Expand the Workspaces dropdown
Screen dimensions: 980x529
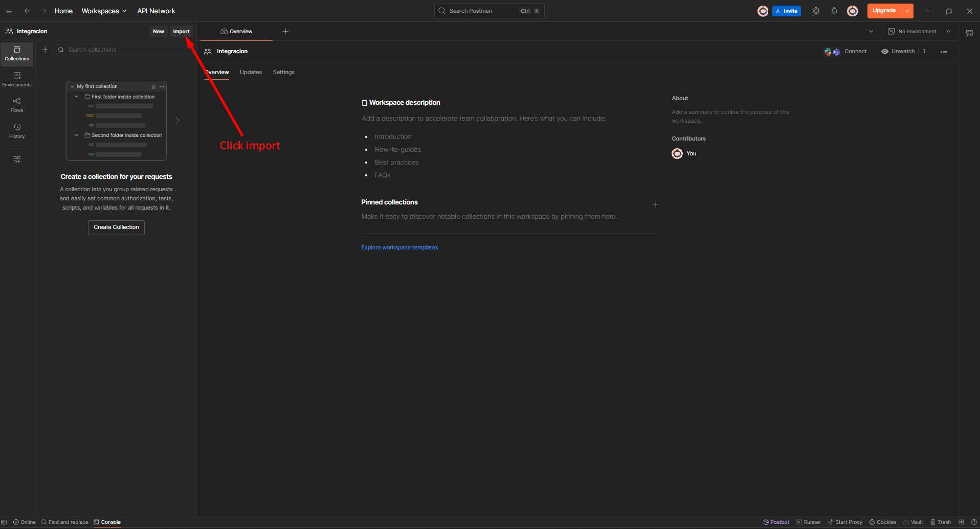104,11
